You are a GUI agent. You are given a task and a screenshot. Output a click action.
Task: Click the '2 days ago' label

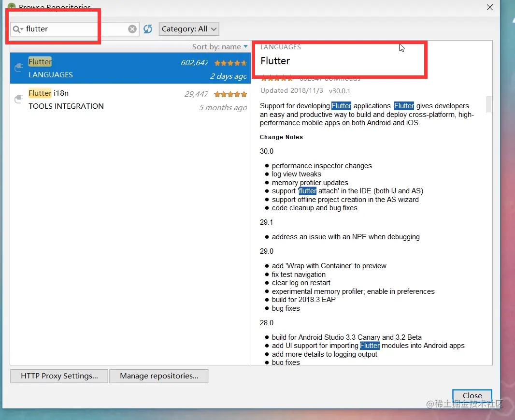(228, 76)
